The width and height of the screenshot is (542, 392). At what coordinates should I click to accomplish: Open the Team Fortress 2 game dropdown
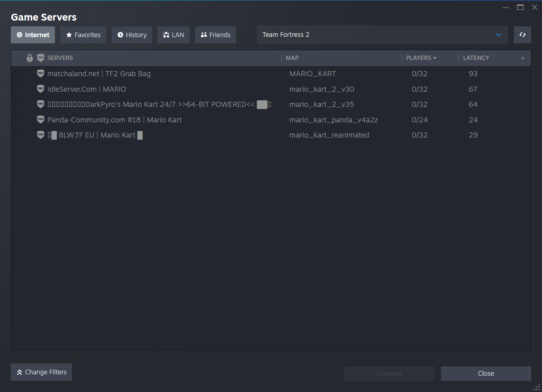click(x=382, y=35)
